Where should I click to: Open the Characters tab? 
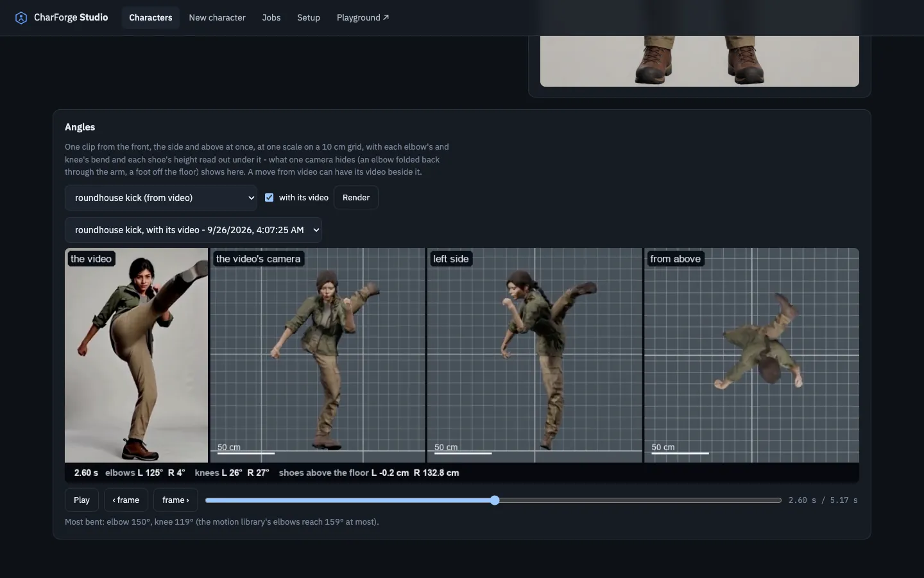point(150,17)
